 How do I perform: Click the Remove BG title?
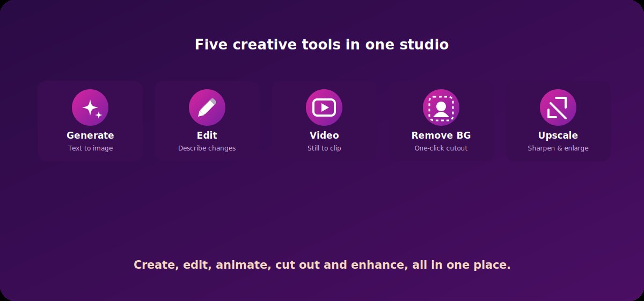441,135
